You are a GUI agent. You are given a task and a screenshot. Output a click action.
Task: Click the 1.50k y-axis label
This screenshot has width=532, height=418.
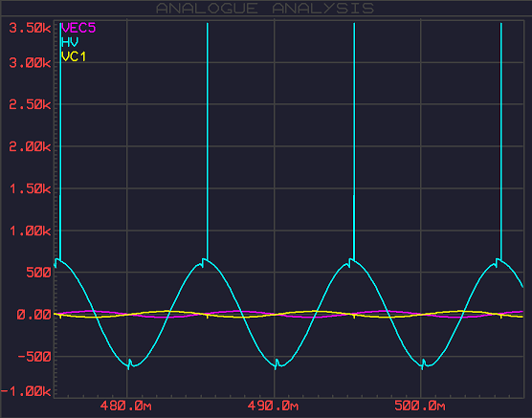pyautogui.click(x=30, y=188)
